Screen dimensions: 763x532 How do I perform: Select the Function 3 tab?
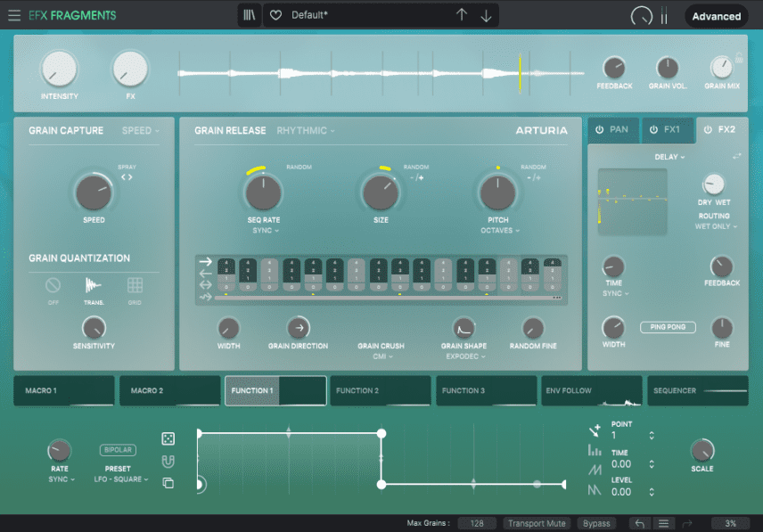click(486, 390)
